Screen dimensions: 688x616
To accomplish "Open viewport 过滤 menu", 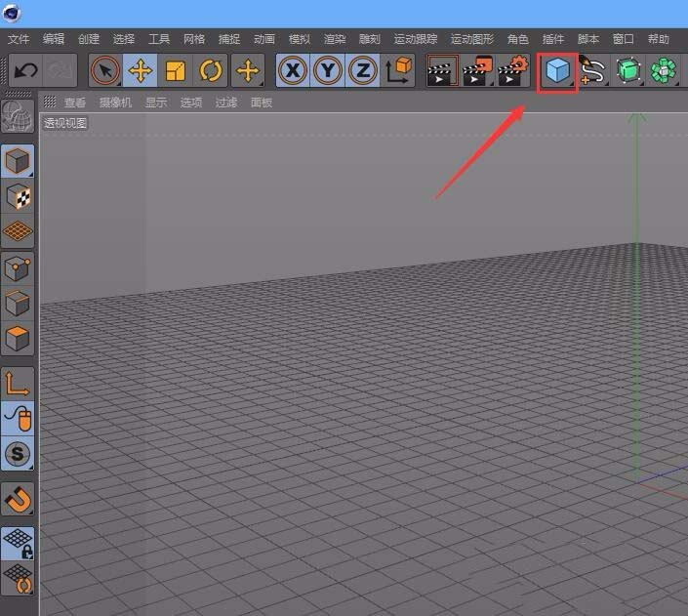I will point(226,103).
